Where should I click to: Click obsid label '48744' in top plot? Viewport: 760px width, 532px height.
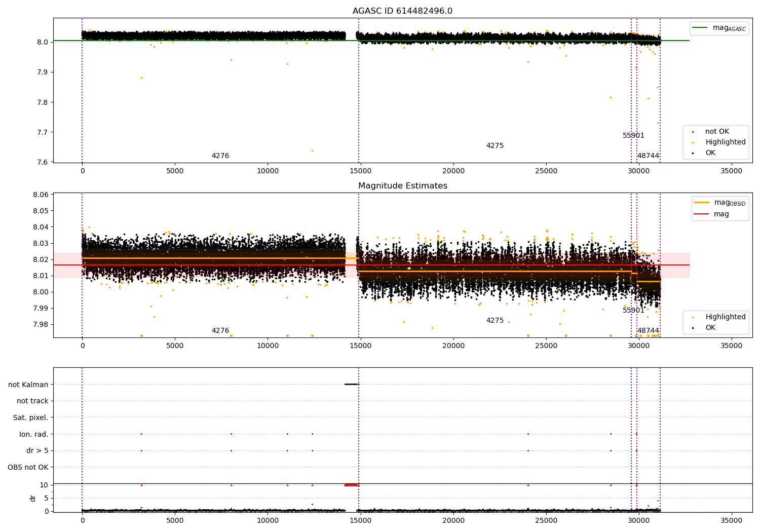pyautogui.click(x=648, y=156)
